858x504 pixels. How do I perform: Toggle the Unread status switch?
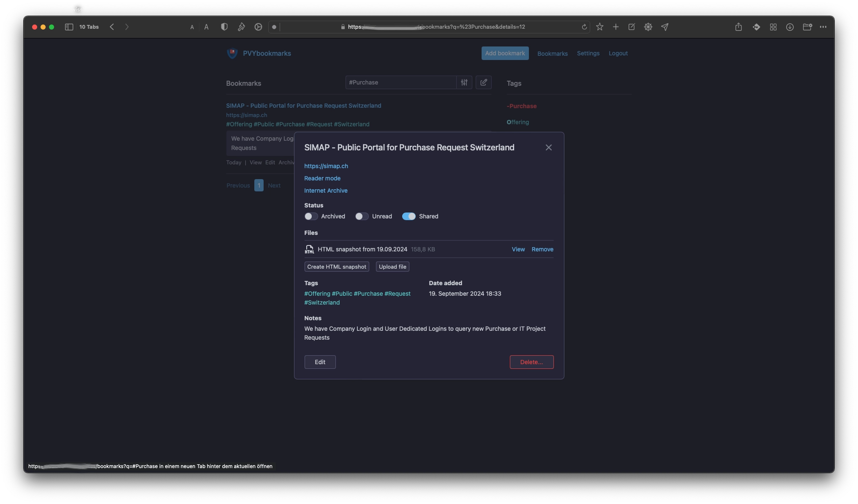(x=362, y=216)
